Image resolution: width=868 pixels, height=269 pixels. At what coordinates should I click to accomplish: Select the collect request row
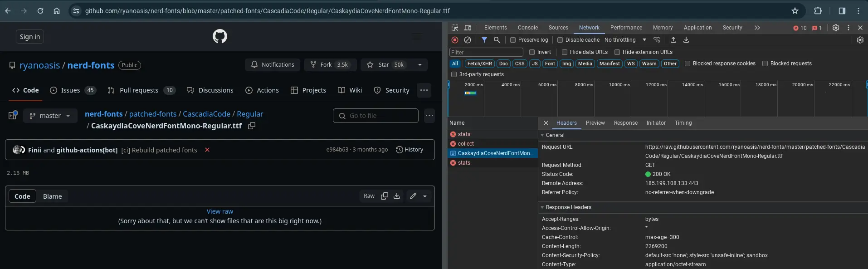(492, 144)
